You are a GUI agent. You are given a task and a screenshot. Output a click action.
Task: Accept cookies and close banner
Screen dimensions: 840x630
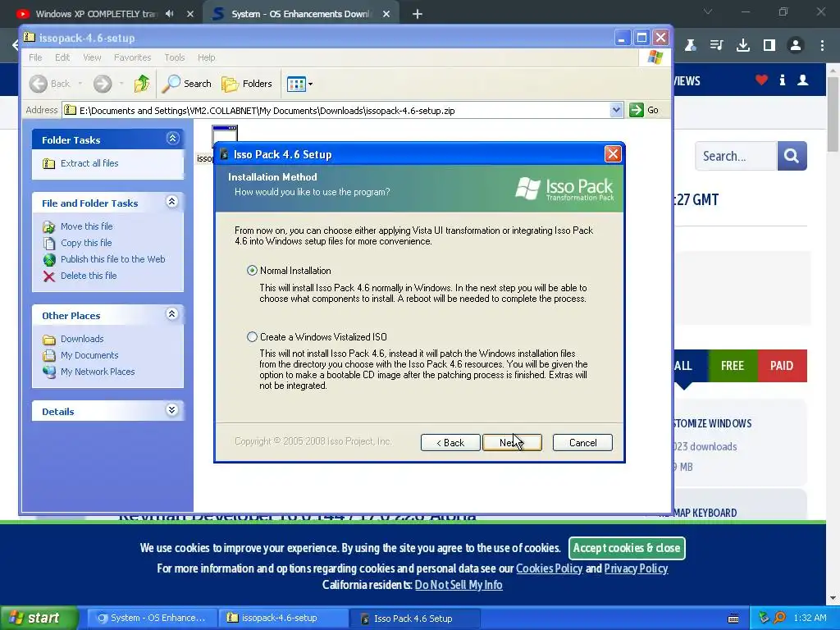coord(627,548)
